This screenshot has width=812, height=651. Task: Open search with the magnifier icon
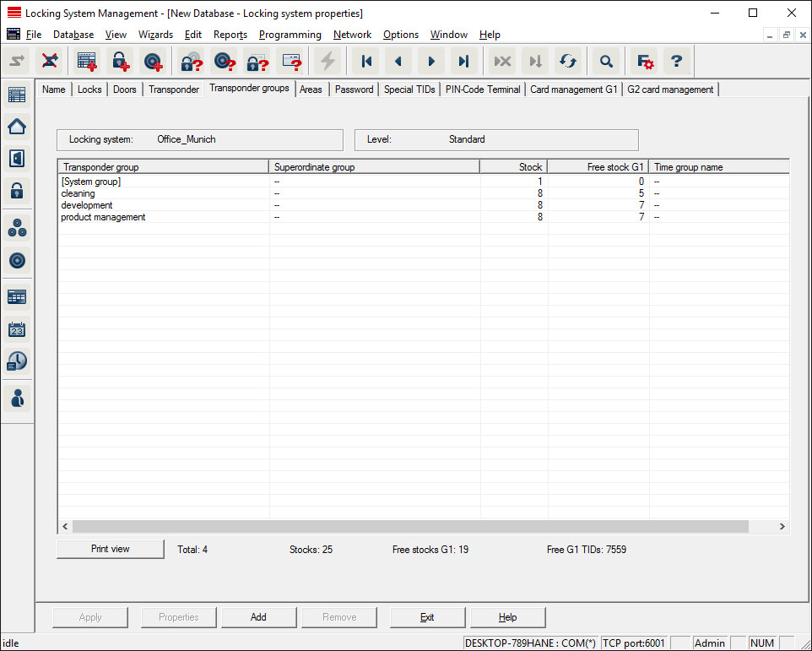click(605, 61)
